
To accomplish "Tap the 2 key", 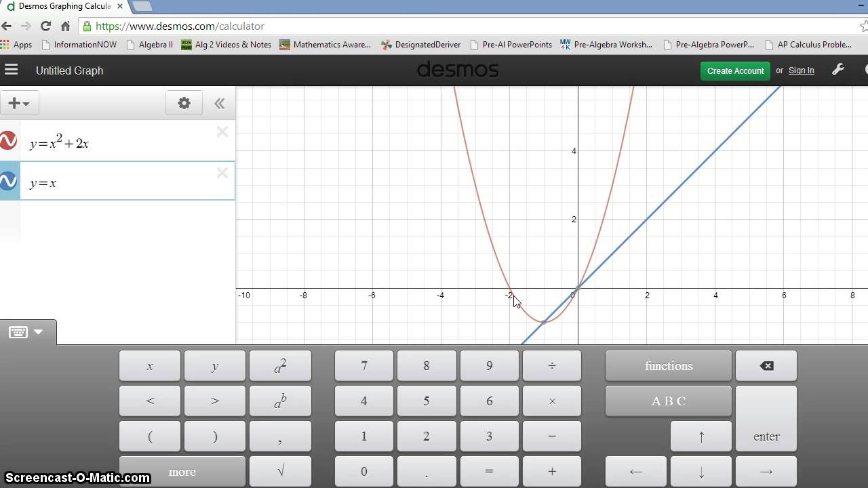I will [x=427, y=436].
